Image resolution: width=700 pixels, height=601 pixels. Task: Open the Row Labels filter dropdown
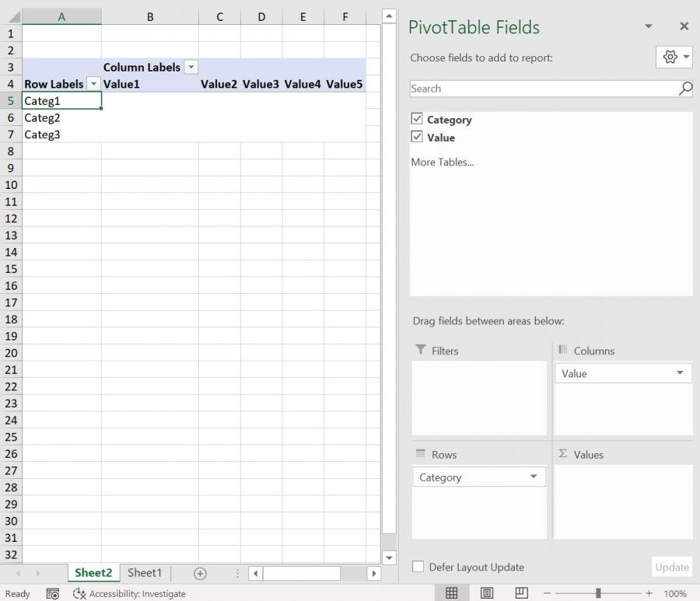(x=93, y=83)
